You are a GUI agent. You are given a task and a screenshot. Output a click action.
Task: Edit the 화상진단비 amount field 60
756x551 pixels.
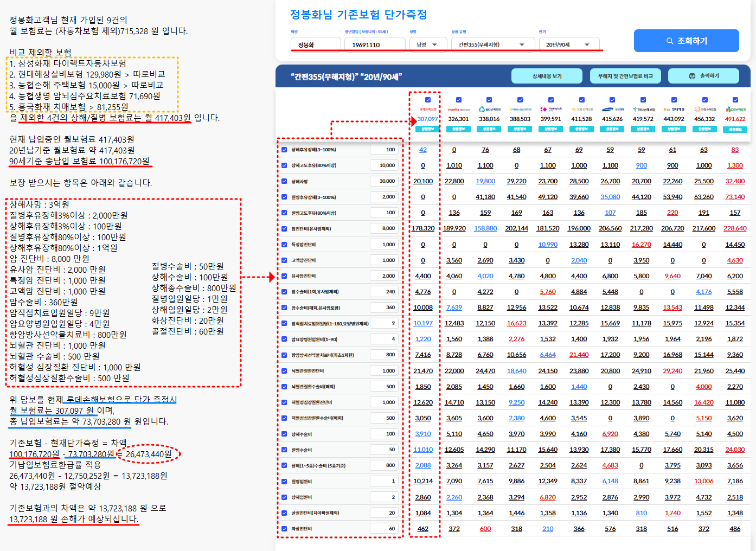(x=384, y=529)
